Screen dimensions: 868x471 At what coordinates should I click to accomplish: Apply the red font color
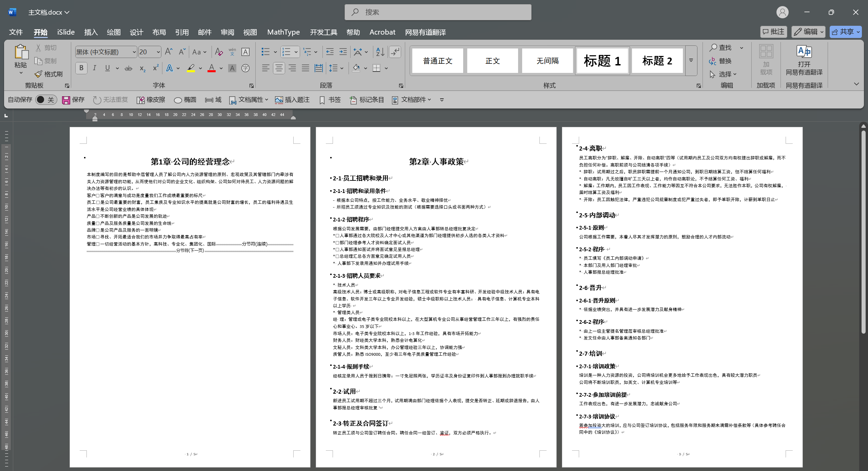tap(212, 68)
